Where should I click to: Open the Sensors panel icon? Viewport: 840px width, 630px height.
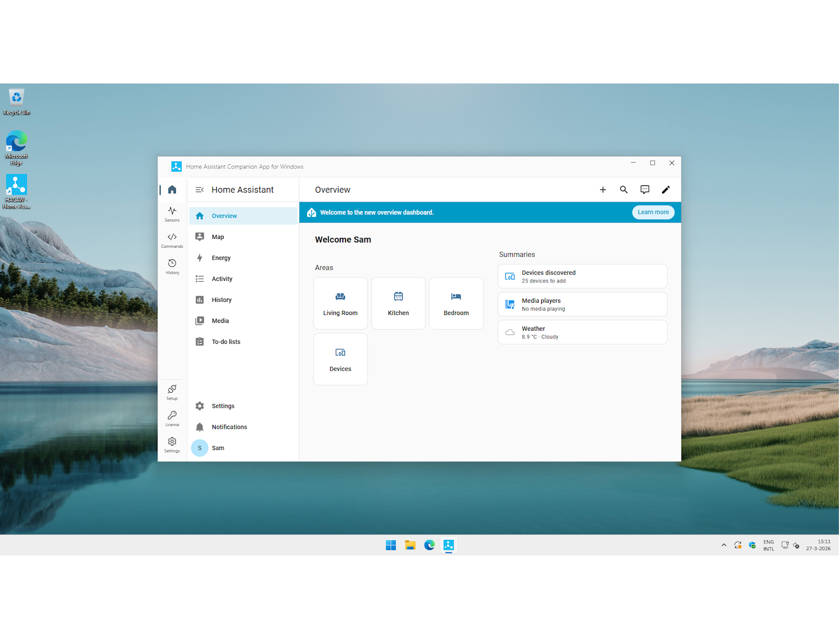point(172,214)
